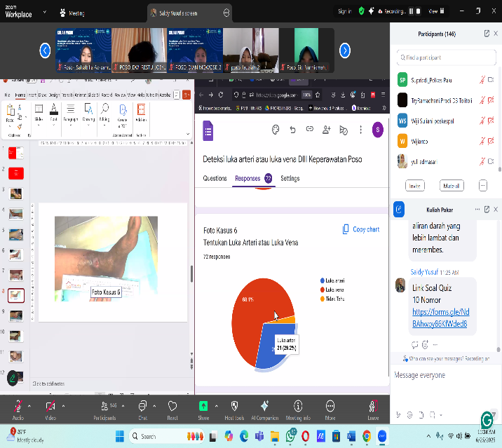Open the Zoom Workplace dropdown arrow
The image size is (502, 448).
coord(44,12)
